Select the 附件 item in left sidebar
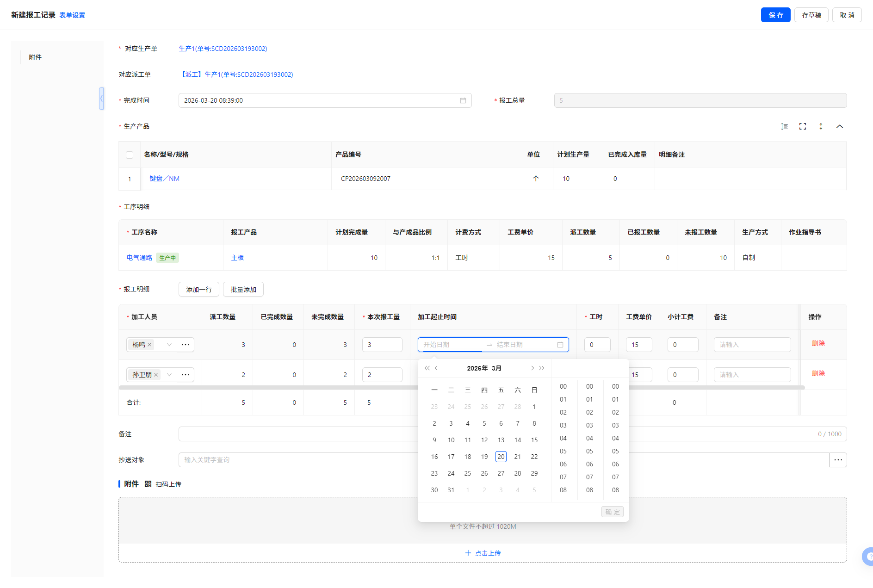Image resolution: width=873 pixels, height=588 pixels. coord(35,57)
